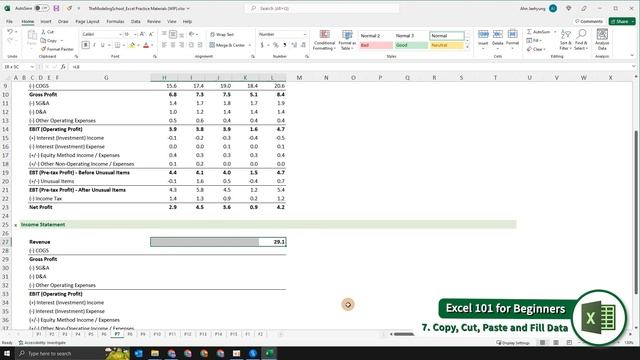Switch to the View tab
Viewport: 640px width, 360px height.
click(172, 21)
